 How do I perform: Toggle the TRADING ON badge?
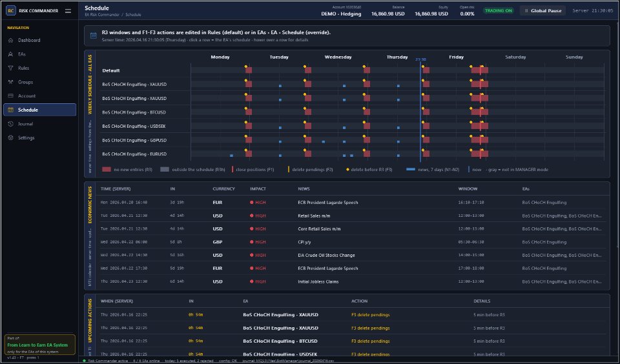pos(498,11)
